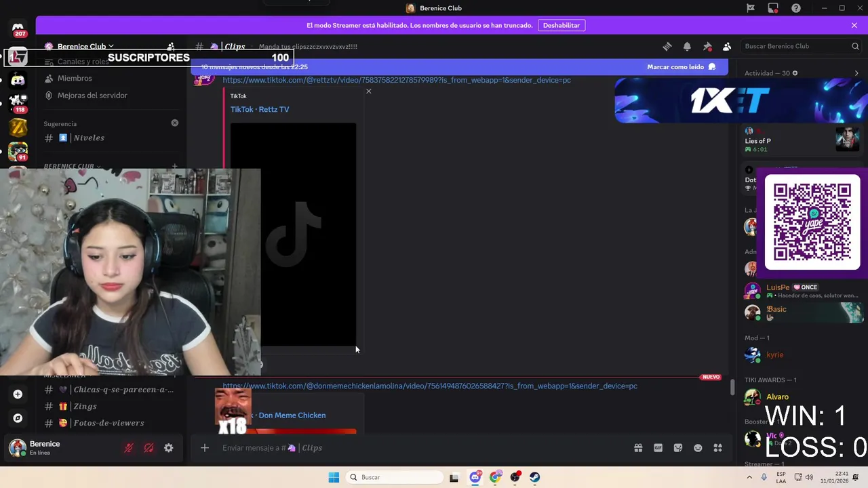Image resolution: width=868 pixels, height=488 pixels.
Task: Open the invite members icon beside Berenice Club
Action: pos(171,46)
